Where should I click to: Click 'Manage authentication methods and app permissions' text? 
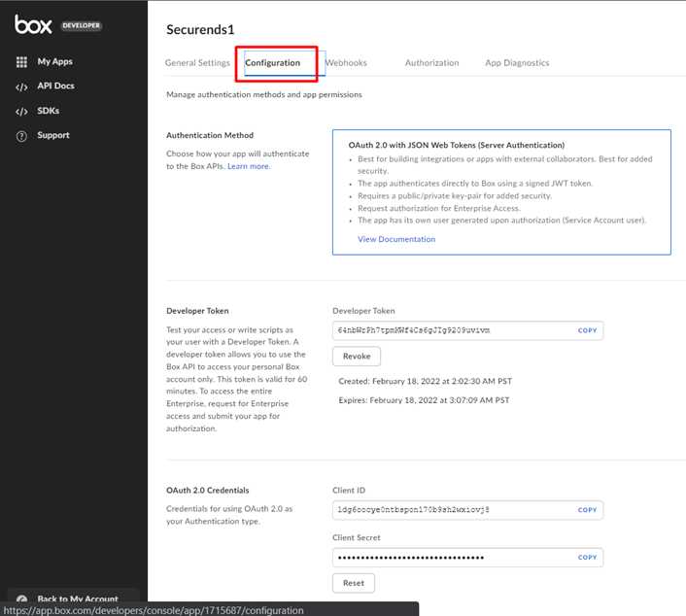pyautogui.click(x=264, y=94)
